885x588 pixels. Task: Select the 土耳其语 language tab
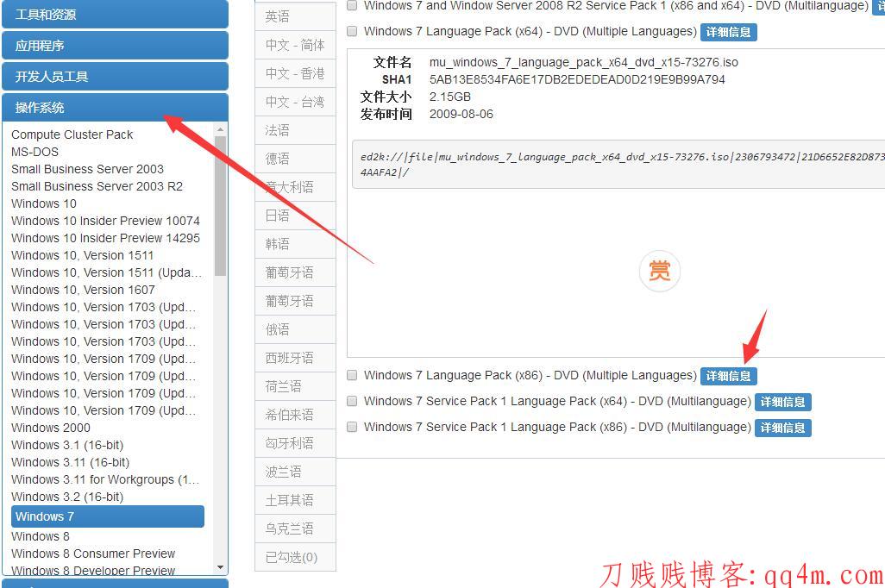point(295,500)
